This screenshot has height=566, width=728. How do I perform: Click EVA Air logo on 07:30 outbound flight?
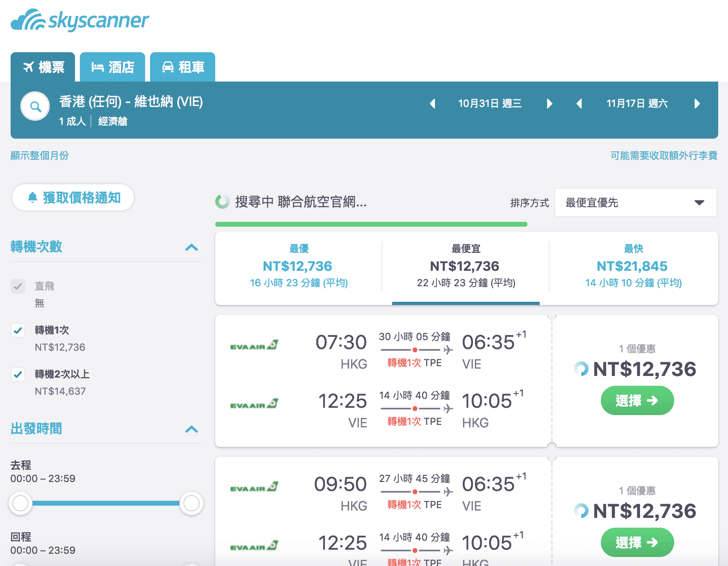(x=254, y=345)
